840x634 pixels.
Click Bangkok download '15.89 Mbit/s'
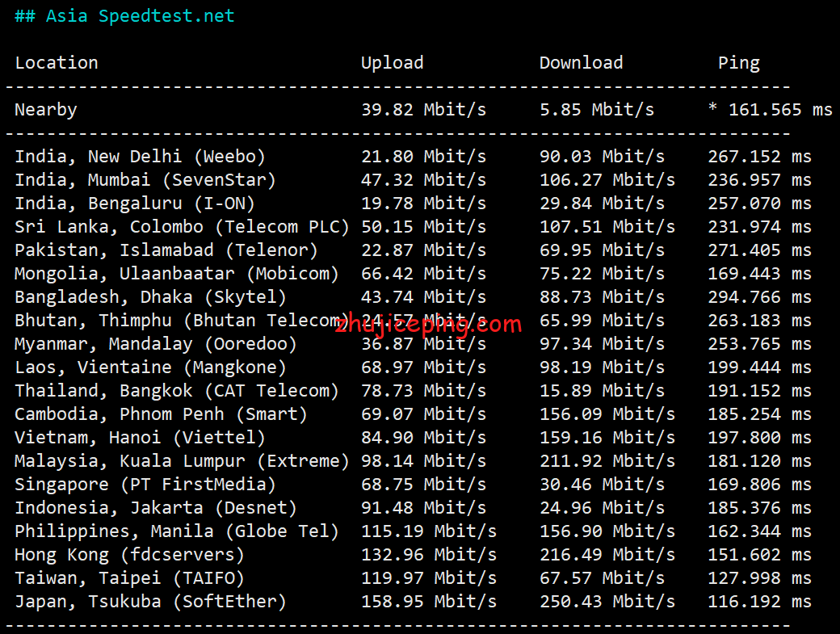point(603,391)
